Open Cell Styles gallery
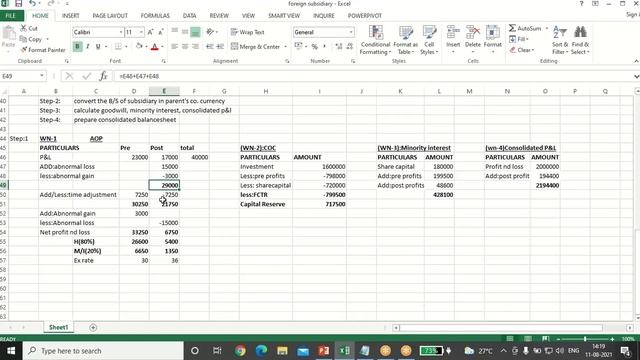The width and height of the screenshot is (640, 360). pos(429,40)
